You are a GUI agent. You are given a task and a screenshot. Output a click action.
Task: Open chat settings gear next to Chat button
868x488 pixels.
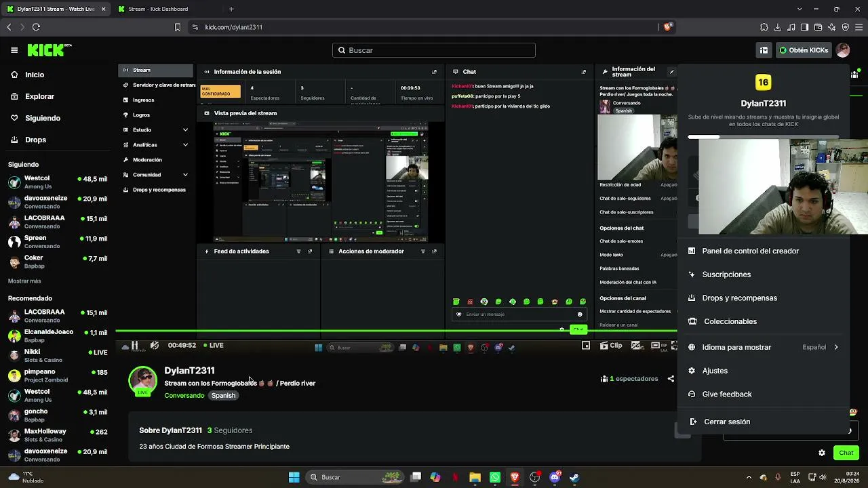tap(822, 453)
